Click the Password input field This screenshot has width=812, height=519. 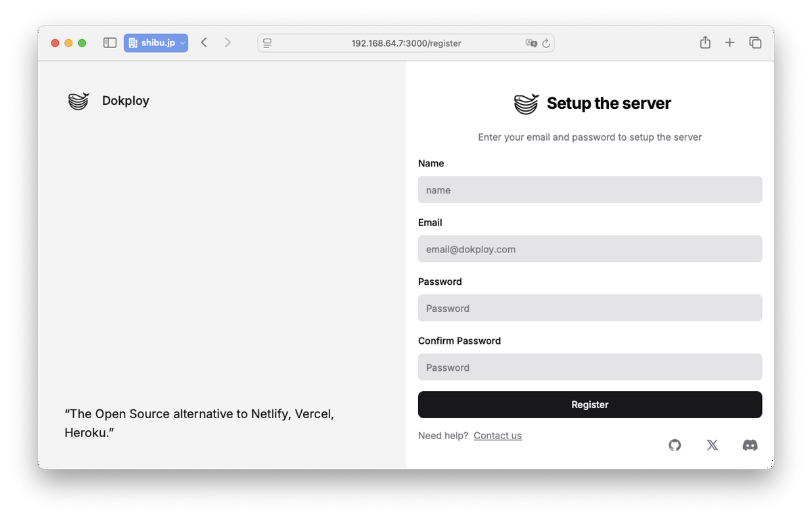tap(590, 308)
